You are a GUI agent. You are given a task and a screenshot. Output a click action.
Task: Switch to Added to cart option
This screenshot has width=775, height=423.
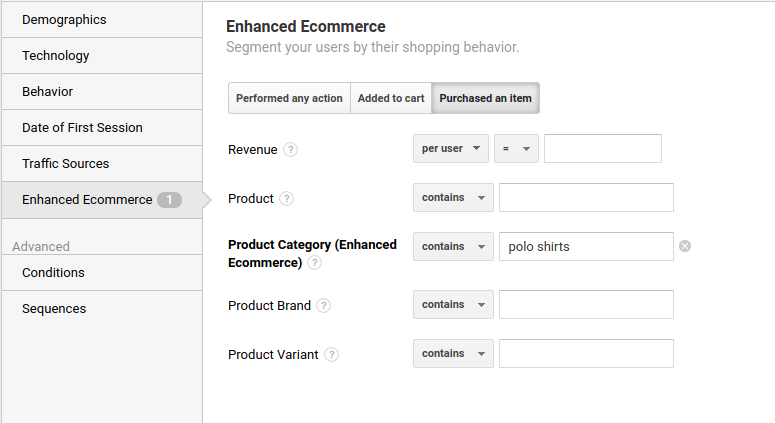(391, 99)
